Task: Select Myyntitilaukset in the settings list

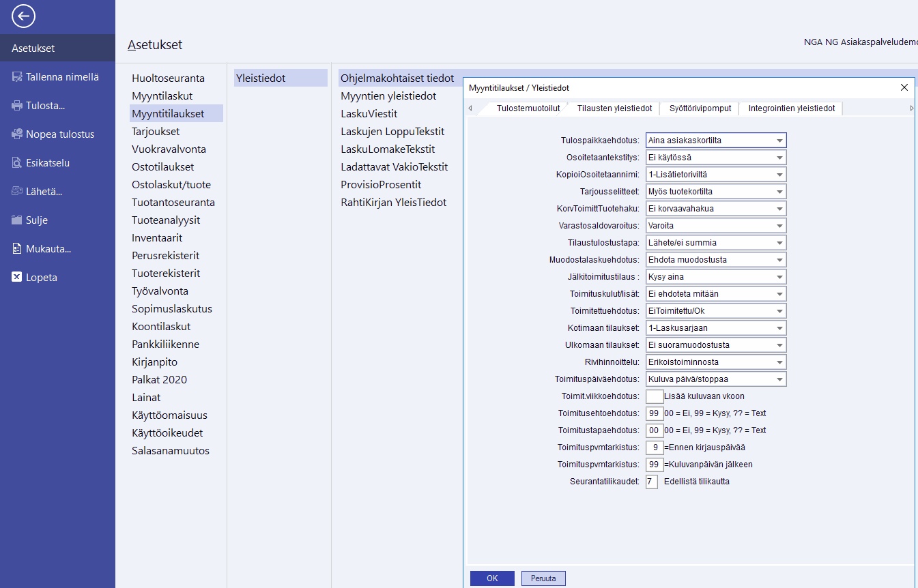Action: [x=176, y=114]
